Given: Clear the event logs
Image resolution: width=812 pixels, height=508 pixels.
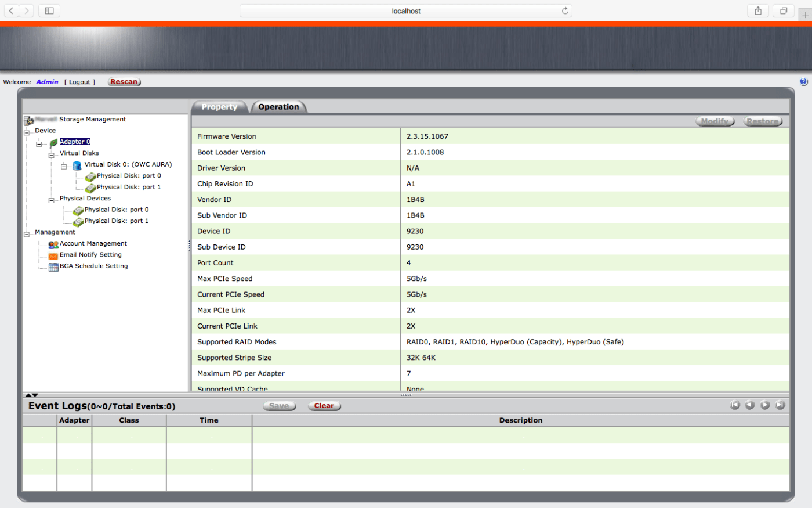Looking at the screenshot, I should 324,406.
